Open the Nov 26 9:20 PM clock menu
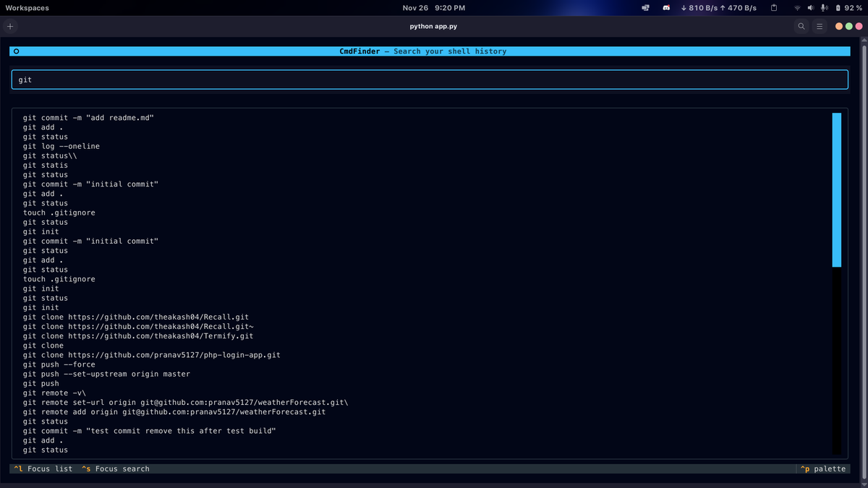The height and width of the screenshot is (488, 868). coord(433,8)
